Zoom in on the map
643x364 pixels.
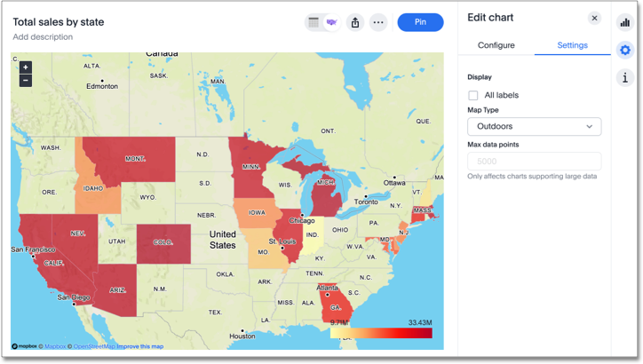coord(26,67)
